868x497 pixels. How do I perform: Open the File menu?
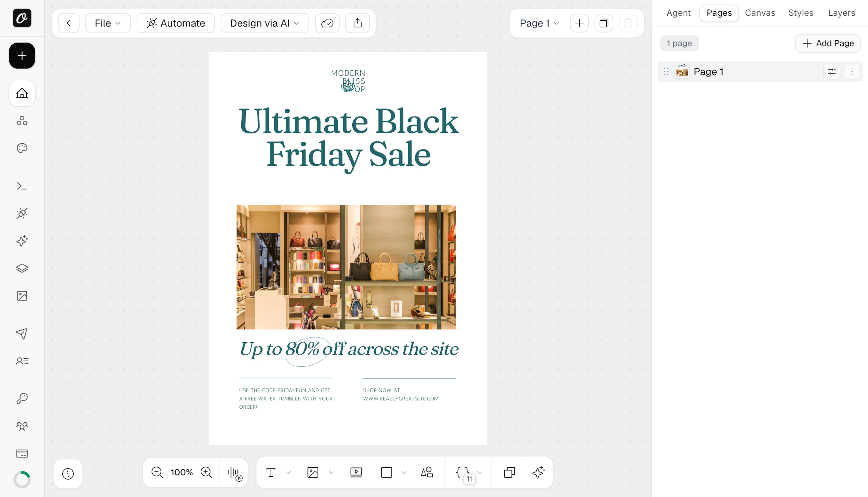pyautogui.click(x=108, y=23)
